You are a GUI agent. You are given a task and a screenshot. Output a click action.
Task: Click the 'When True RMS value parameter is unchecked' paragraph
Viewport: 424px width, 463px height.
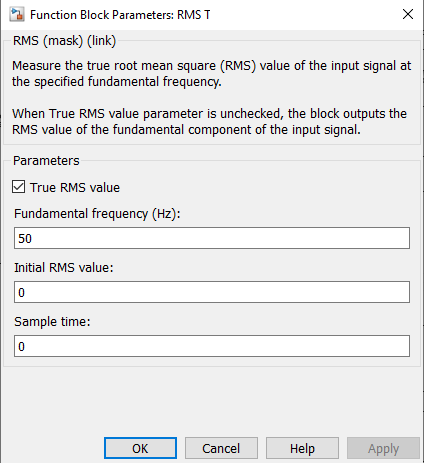pyautogui.click(x=209, y=122)
